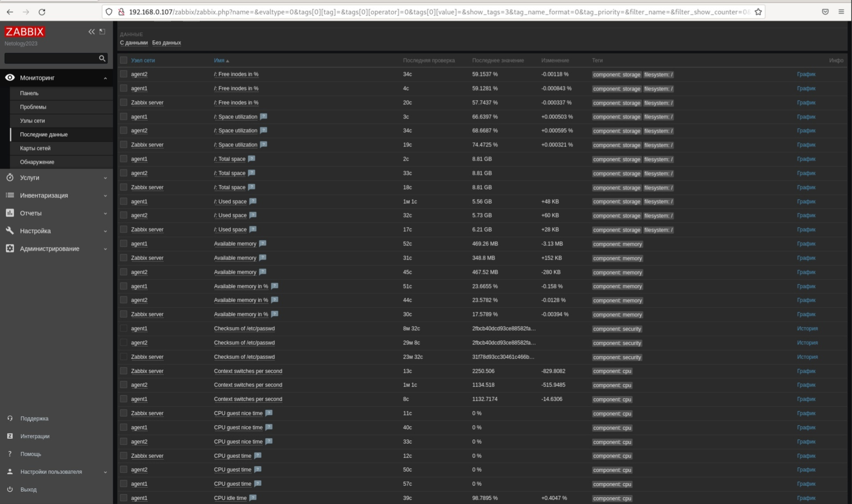Viewport: 852px width, 504px height.
Task: View История for Checksum of /etc/passwd
Action: (x=807, y=329)
